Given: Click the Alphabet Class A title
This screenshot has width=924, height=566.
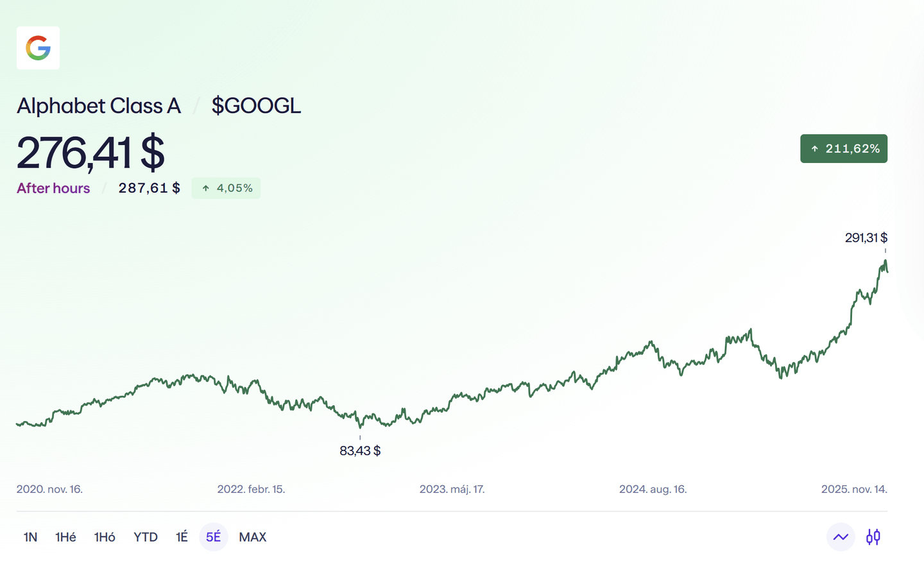Looking at the screenshot, I should point(99,106).
